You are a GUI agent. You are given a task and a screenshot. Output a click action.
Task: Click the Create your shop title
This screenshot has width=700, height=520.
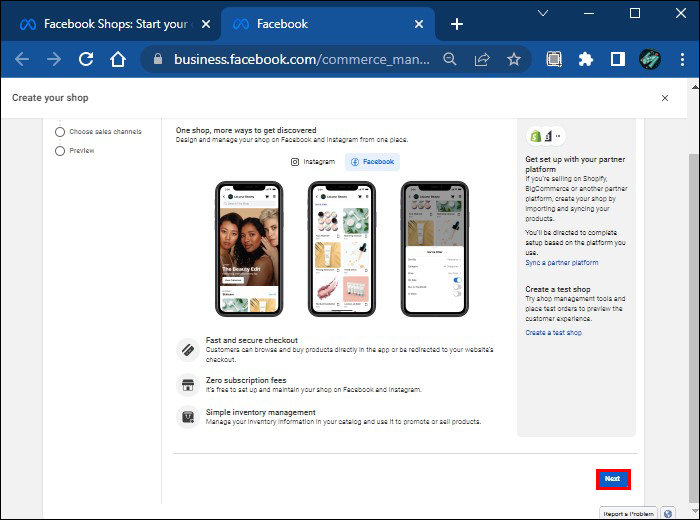50,98
